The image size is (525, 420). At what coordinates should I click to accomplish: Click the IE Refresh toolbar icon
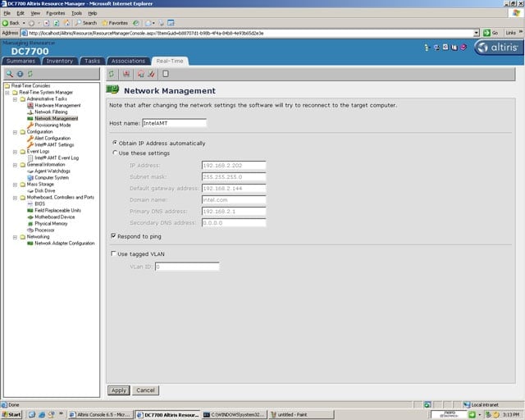pyautogui.click(x=57, y=23)
